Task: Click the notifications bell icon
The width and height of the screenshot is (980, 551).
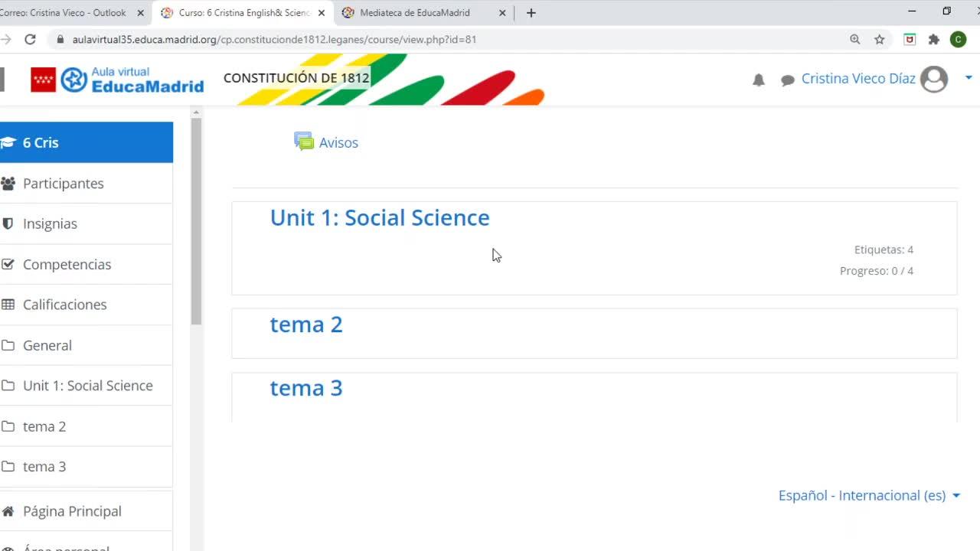Action: pos(759,80)
